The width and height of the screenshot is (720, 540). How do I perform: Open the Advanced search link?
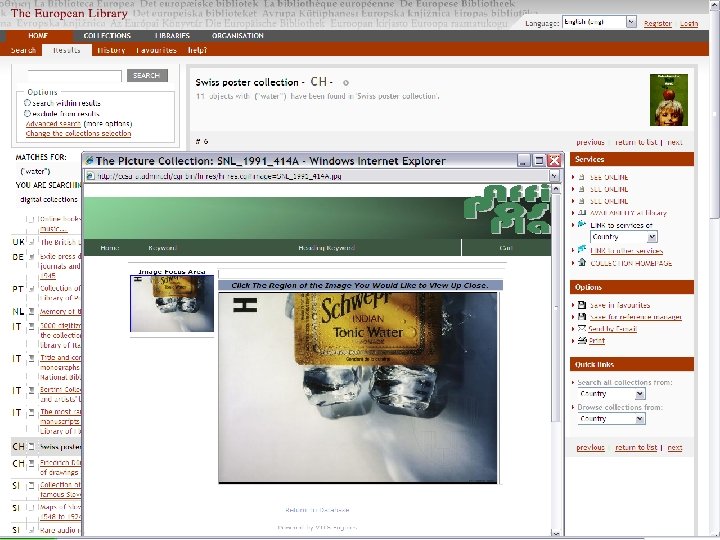[53, 124]
